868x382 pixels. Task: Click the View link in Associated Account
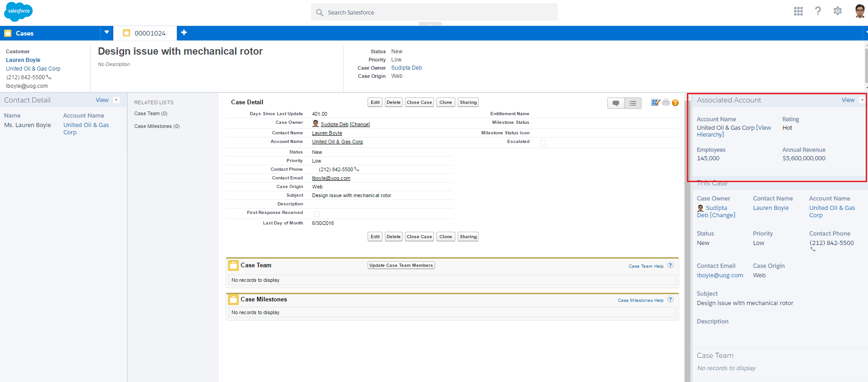coord(848,100)
